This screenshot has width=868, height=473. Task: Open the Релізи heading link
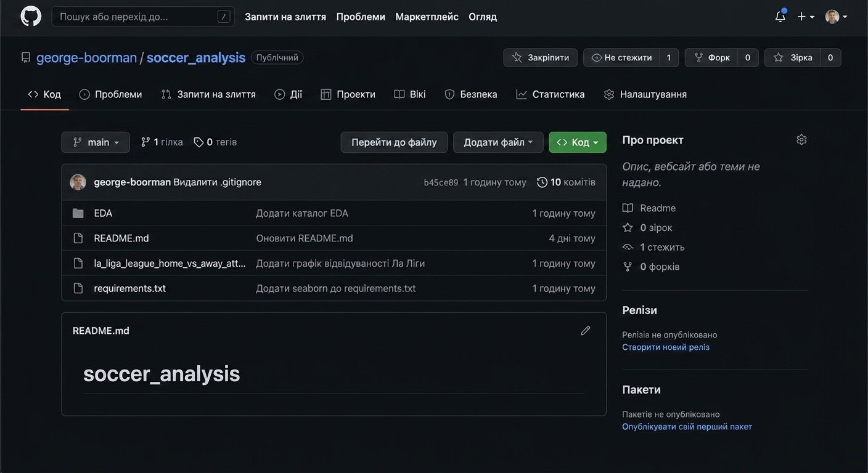[x=640, y=310]
